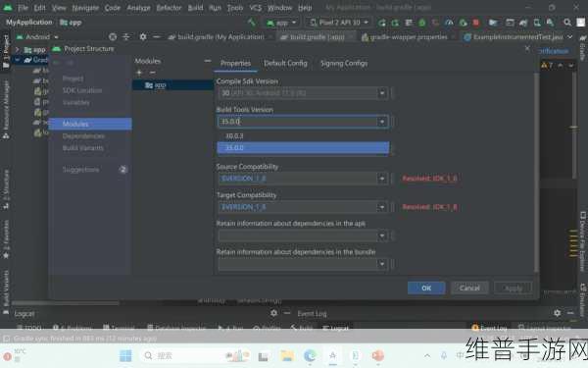Hide the Event Log panel with its minus icon
The width and height of the screenshot is (588, 368).
pos(570,313)
